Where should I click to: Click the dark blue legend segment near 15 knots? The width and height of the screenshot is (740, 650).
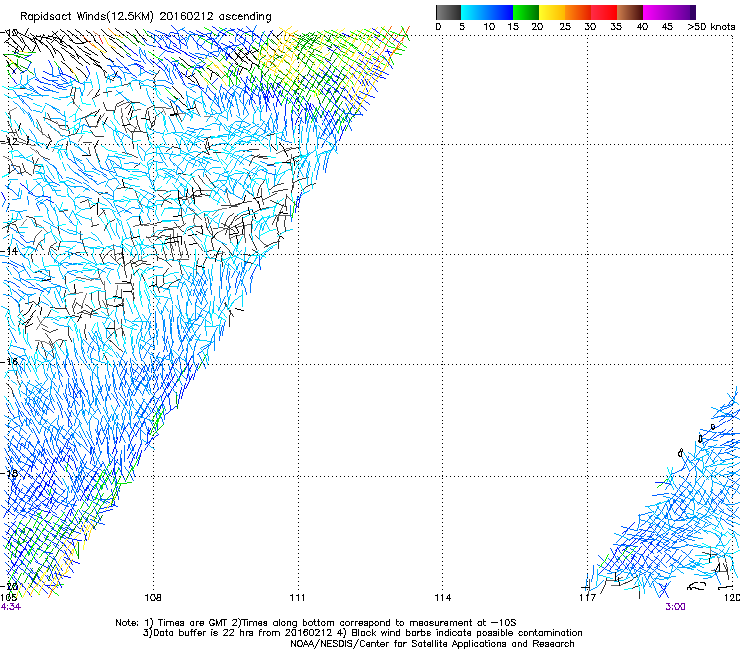[500, 12]
